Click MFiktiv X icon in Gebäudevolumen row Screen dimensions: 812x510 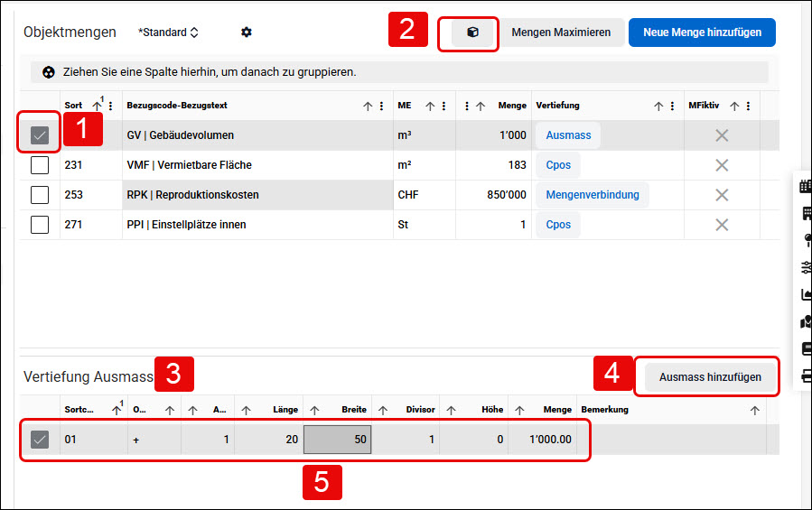(722, 135)
